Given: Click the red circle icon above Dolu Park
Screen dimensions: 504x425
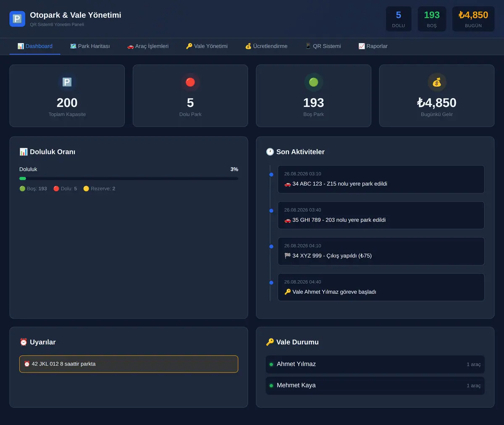Looking at the screenshot, I should 190,82.
